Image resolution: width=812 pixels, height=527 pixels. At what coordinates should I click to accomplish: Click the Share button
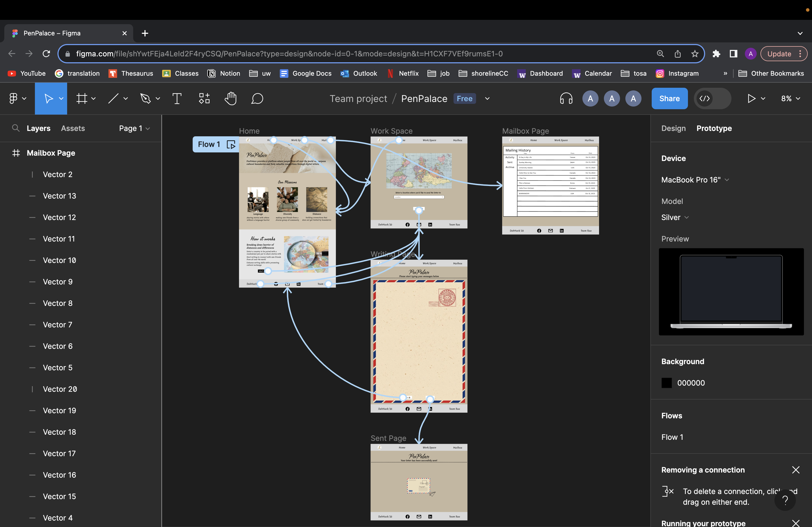click(669, 98)
